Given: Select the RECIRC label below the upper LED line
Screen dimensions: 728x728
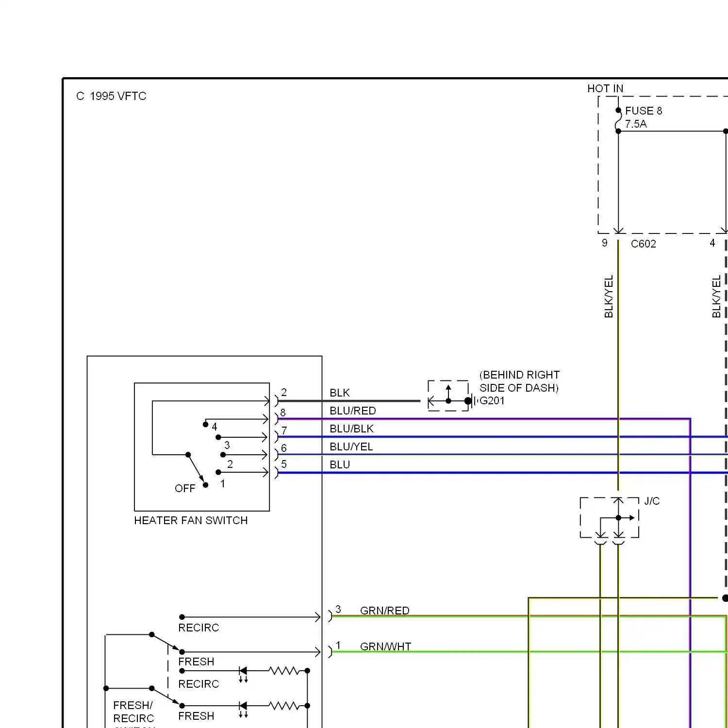Looking at the screenshot, I should pos(199,684).
